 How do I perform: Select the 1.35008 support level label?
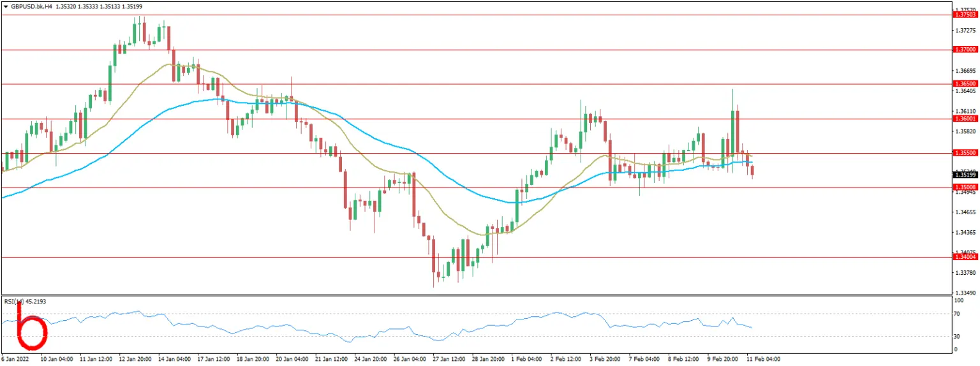pyautogui.click(x=964, y=187)
